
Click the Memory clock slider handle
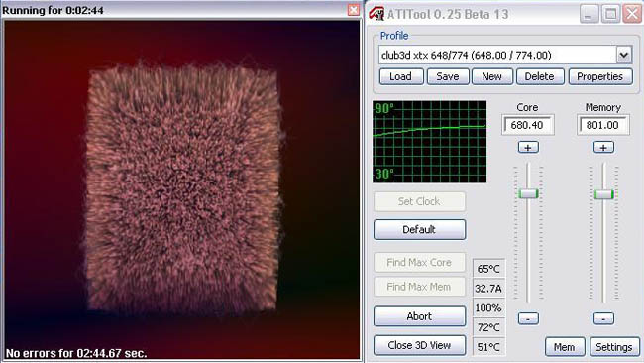(604, 194)
